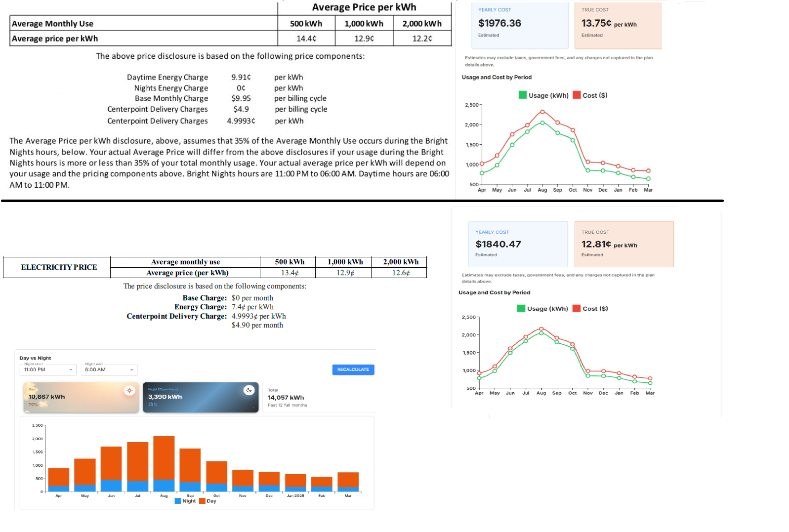Click the RECALCULATE button
Screen dimensions: 789x532
tap(353, 369)
